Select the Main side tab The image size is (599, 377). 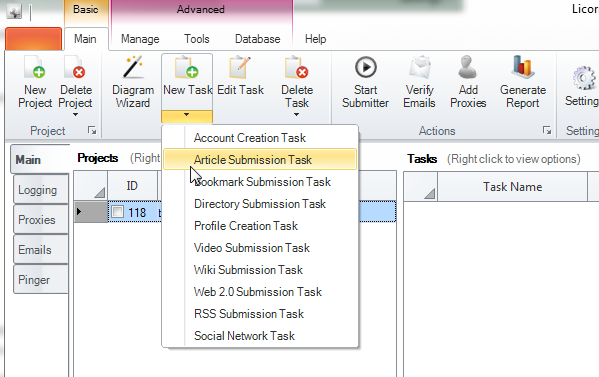39,160
